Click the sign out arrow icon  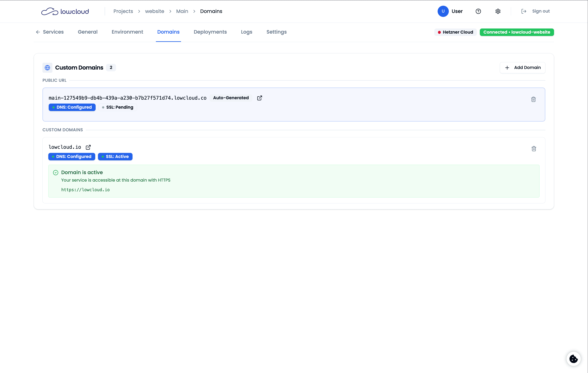coord(524,11)
